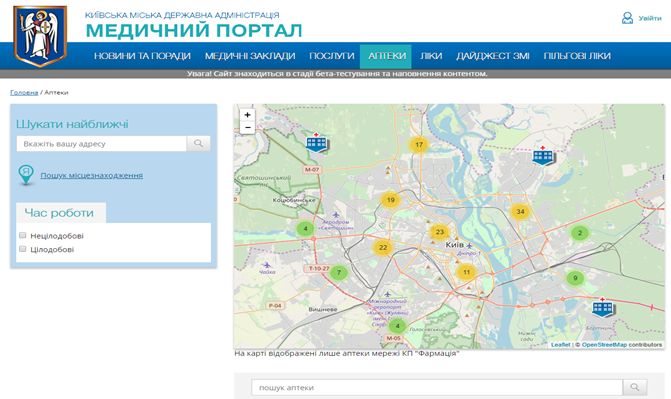This screenshot has width=671, height=399.
Task: Open the Kyiv coat of arms logo
Action: 40,36
